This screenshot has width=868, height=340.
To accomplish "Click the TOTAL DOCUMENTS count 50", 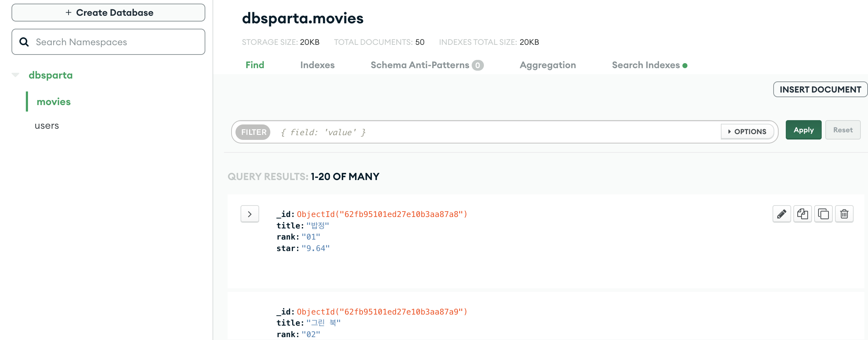I will (420, 42).
